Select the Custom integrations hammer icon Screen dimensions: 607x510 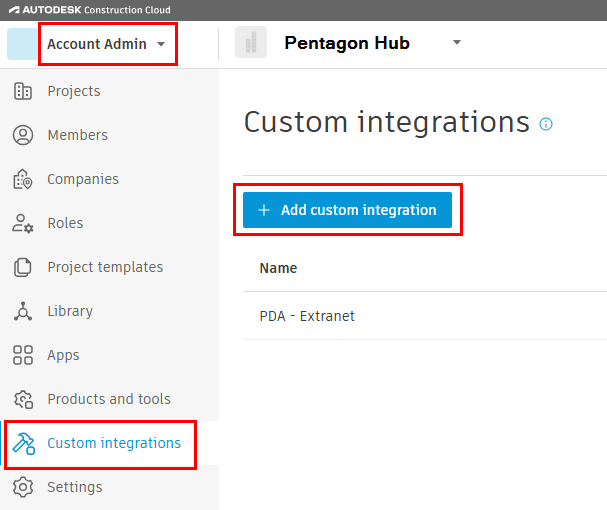coord(24,443)
